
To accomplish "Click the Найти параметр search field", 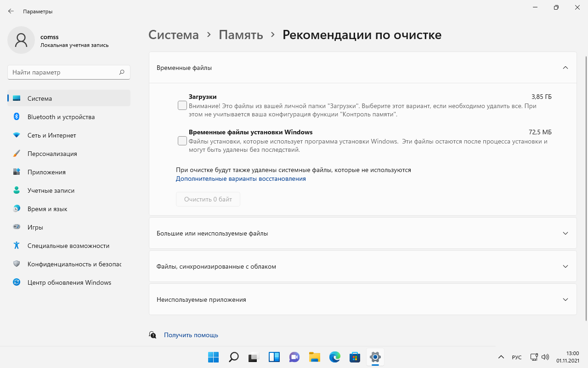I will 68,72.
